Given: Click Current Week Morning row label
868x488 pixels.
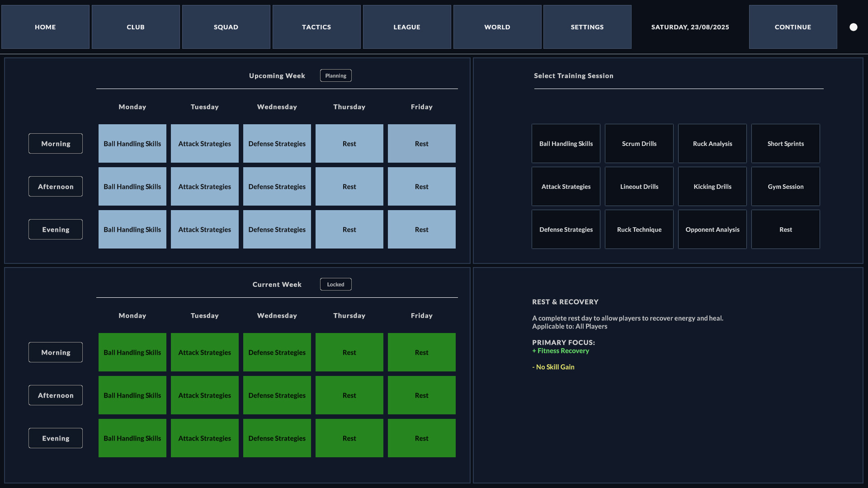Looking at the screenshot, I should click(56, 352).
